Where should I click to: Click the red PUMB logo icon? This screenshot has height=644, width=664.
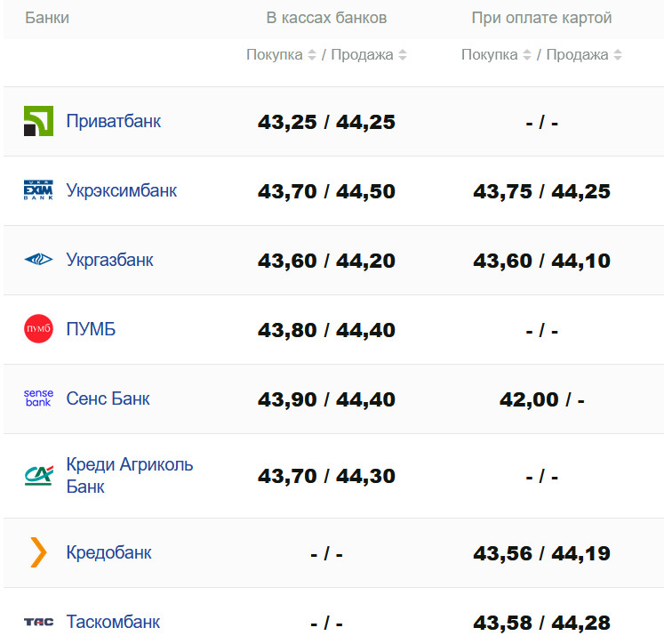coord(38,329)
